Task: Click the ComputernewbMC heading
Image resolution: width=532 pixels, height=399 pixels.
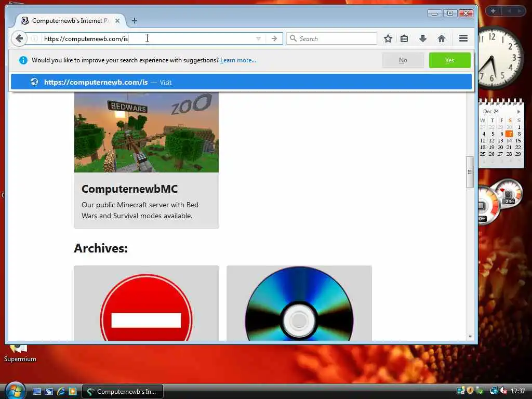Action: [x=129, y=189]
